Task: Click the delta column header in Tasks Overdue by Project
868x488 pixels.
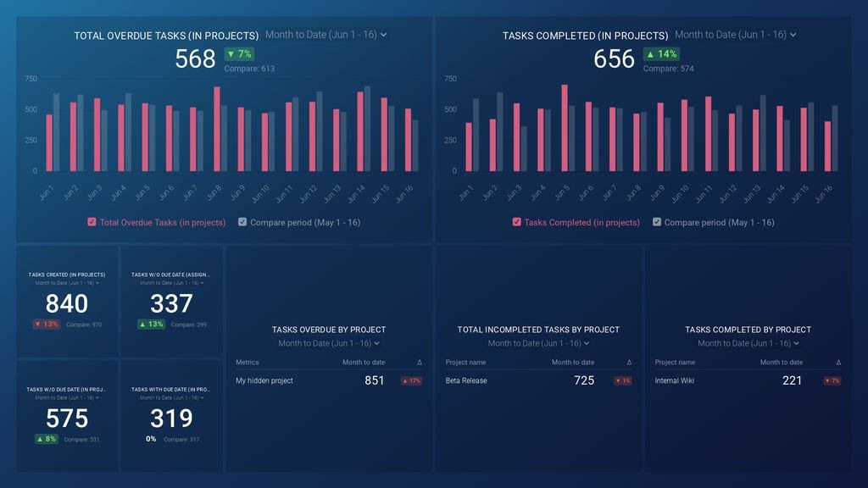Action: point(419,363)
